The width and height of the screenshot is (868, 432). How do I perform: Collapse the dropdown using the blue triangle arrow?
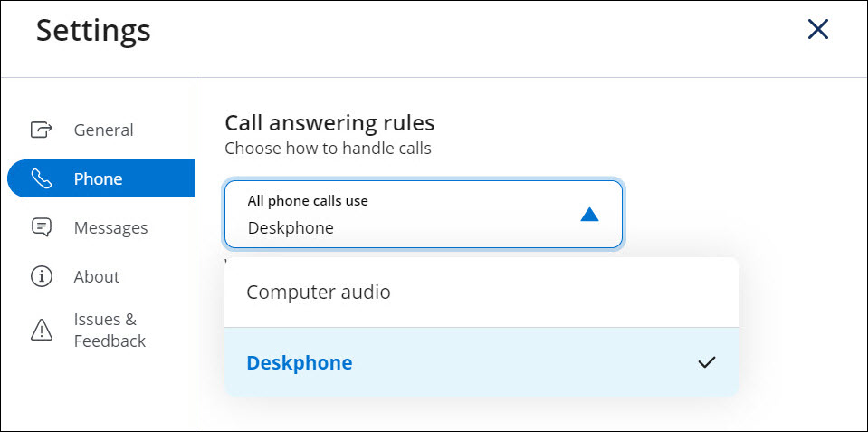point(589,215)
